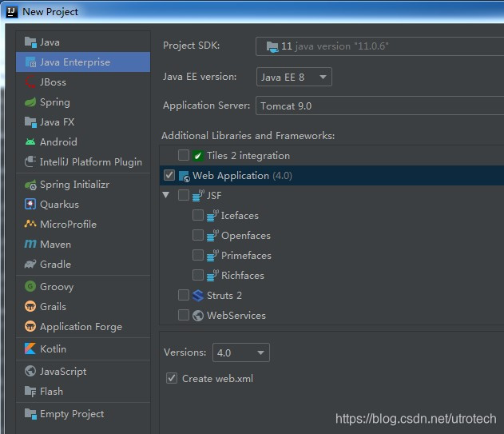
Task: Enable the Primefaces checkbox
Action: point(197,255)
